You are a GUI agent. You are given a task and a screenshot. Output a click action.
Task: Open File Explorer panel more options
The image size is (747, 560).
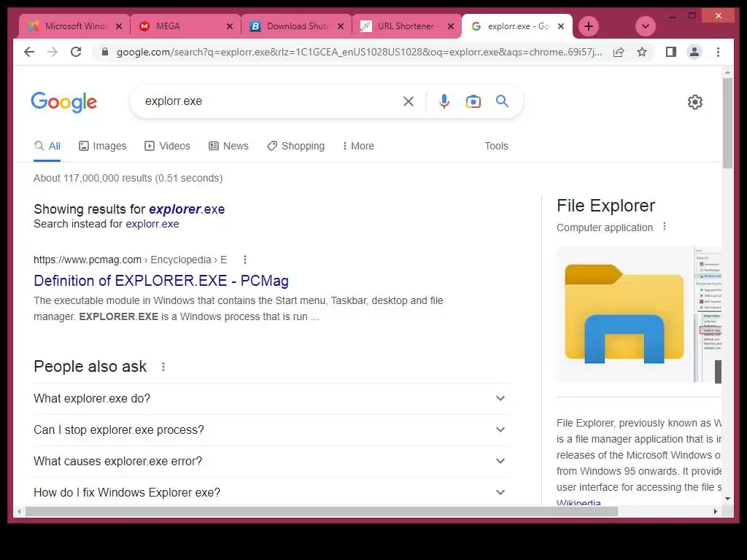pos(665,227)
